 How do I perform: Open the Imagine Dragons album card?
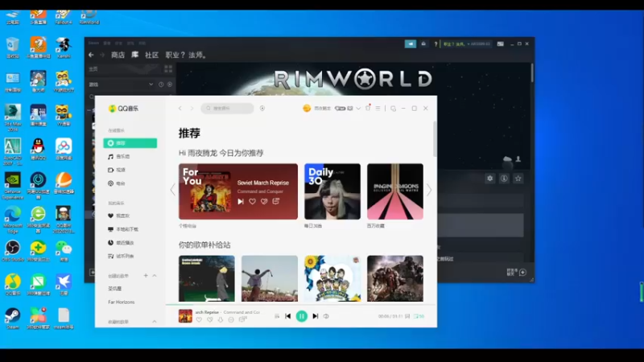(x=395, y=191)
